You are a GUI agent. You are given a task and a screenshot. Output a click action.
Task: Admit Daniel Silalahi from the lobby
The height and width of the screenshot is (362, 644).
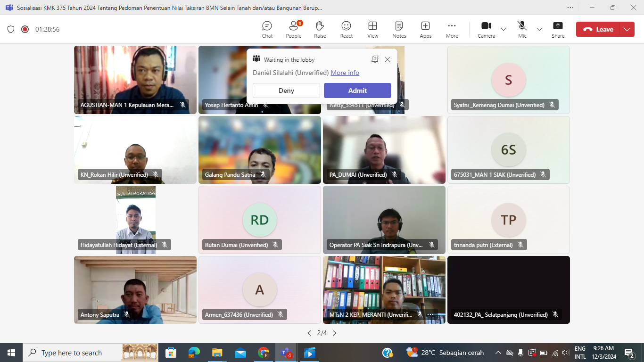click(x=357, y=90)
